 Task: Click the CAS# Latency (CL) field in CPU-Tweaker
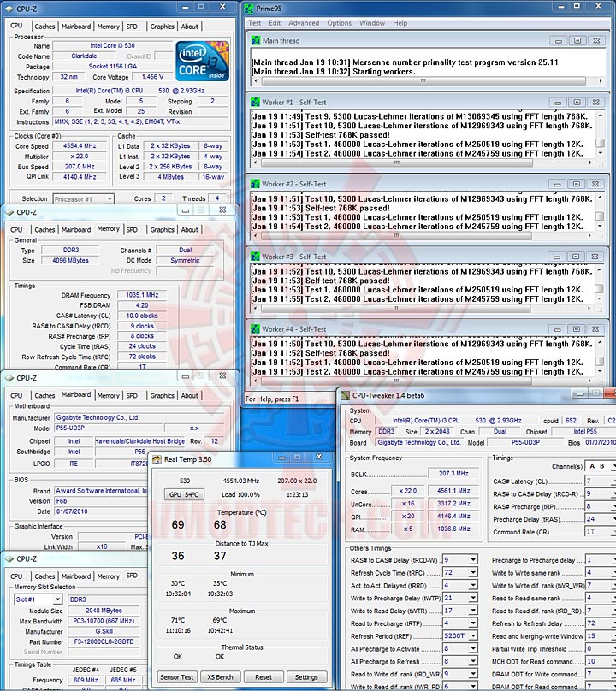coord(600,481)
